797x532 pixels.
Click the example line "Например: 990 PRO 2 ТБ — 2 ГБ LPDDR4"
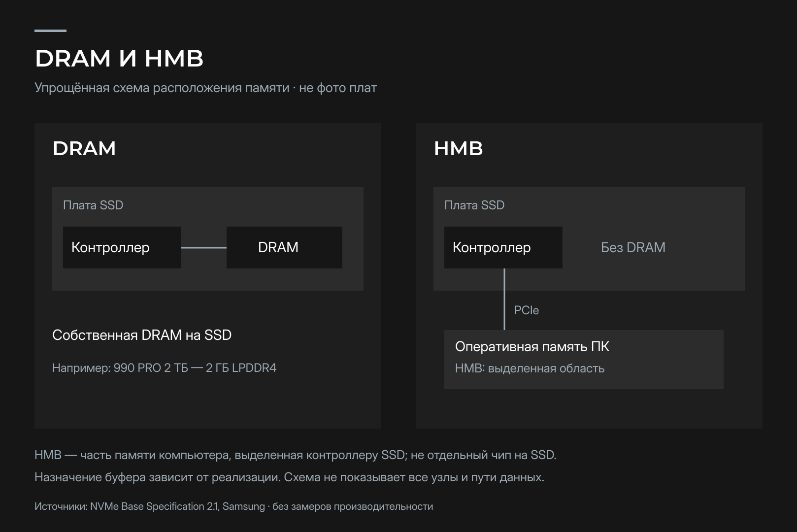click(165, 368)
